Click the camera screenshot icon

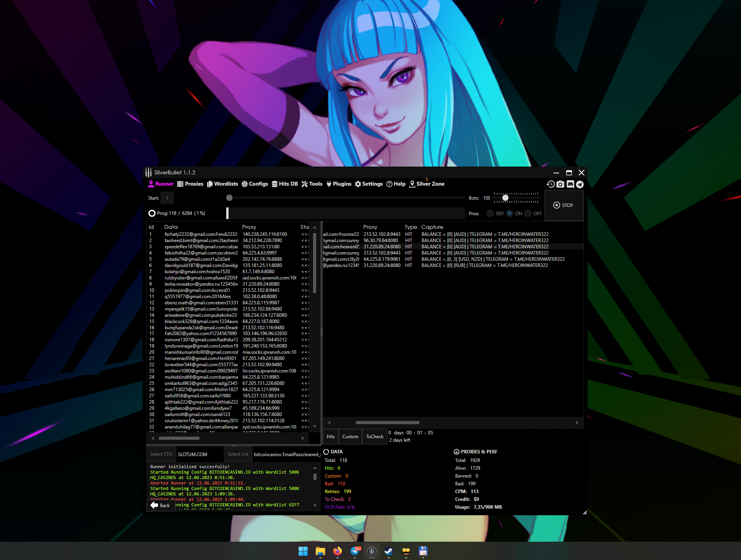(x=560, y=184)
